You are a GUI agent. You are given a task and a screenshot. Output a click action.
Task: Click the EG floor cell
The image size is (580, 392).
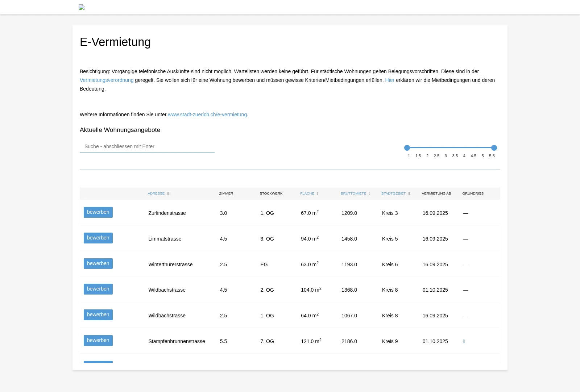(264, 264)
